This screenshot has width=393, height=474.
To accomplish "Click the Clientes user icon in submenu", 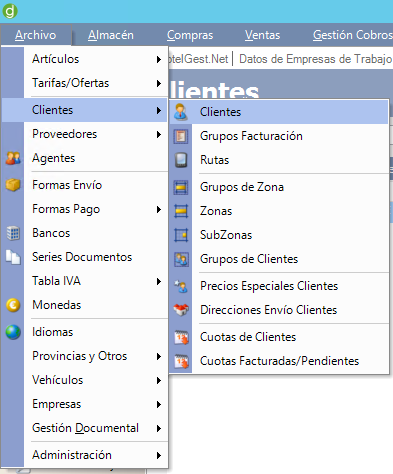I will coord(181,112).
